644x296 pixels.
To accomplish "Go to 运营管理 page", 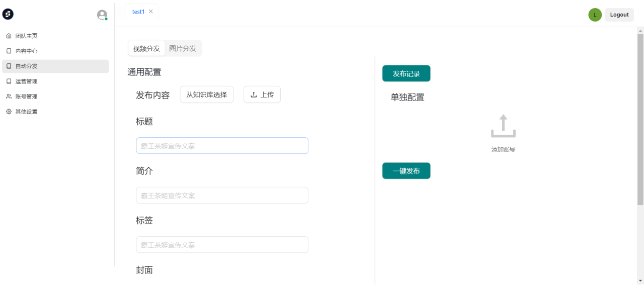I will pyautogui.click(x=26, y=81).
